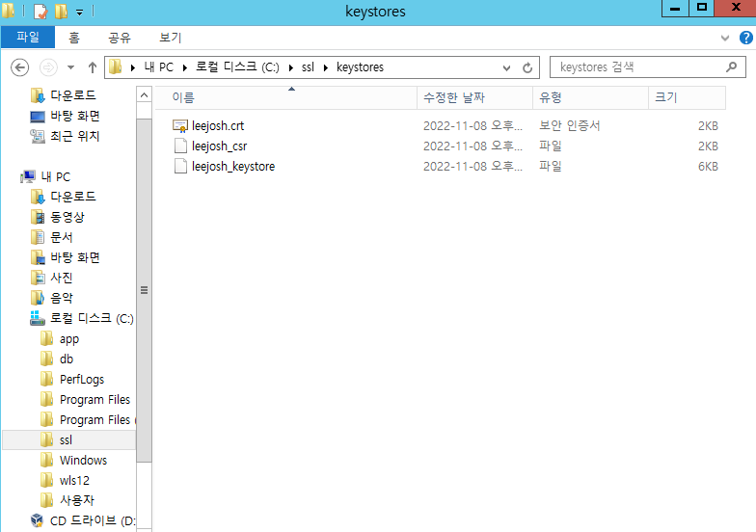This screenshot has height=532, width=756.
Task: Click the magnifier search icon
Action: tap(731, 67)
